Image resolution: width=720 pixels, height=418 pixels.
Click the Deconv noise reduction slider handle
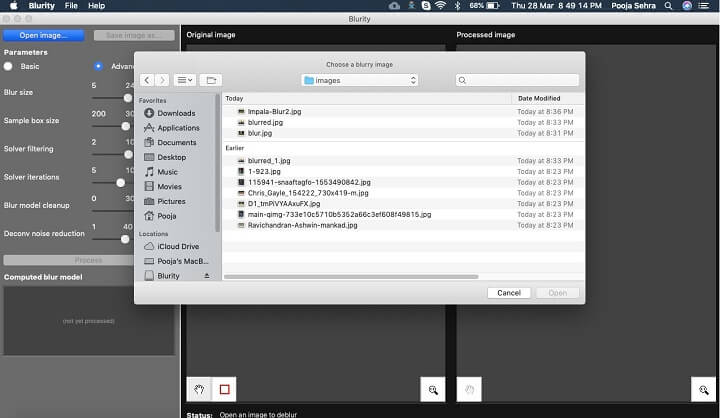pyautogui.click(x=125, y=239)
